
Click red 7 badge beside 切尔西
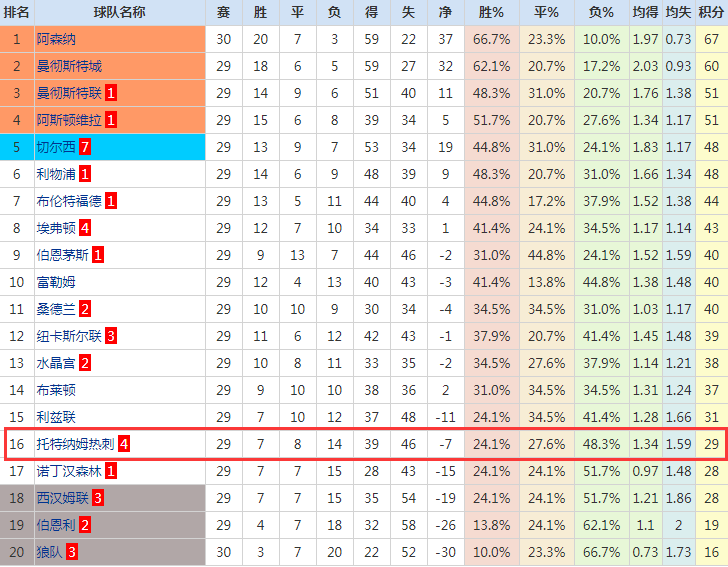pyautogui.click(x=84, y=147)
